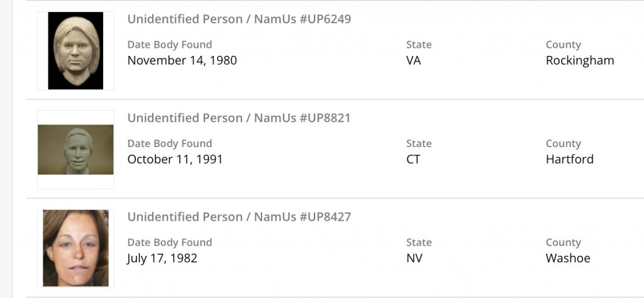Click the Date Body Found label for #UP6249
Screen dimensions: 644x298
coord(170,45)
